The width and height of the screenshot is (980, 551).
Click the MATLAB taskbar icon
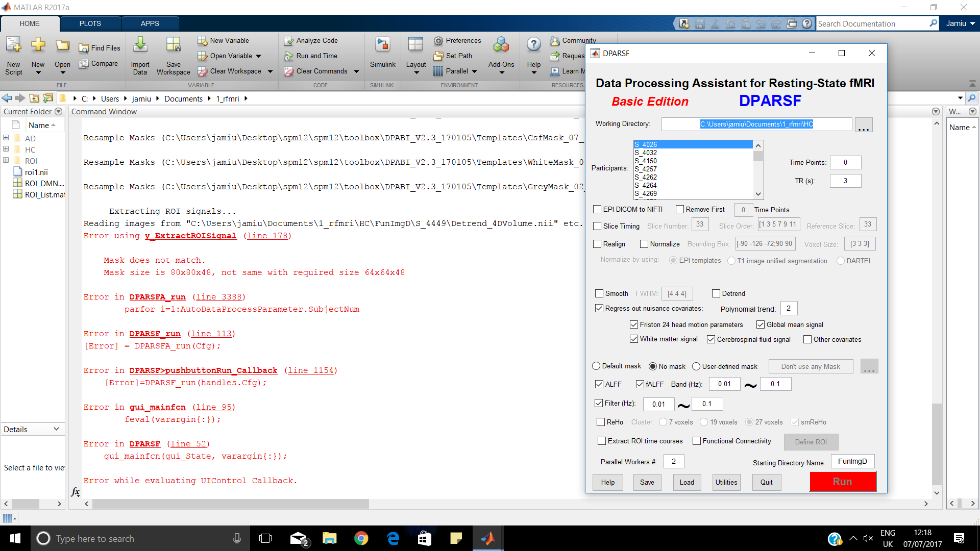[x=487, y=538]
